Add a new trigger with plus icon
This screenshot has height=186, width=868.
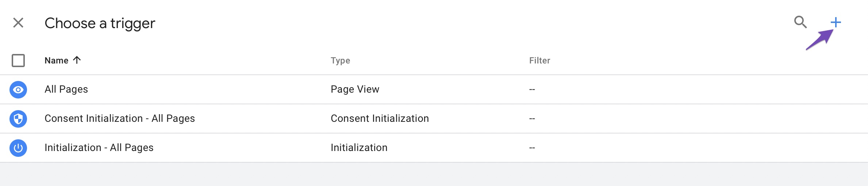coord(836,22)
